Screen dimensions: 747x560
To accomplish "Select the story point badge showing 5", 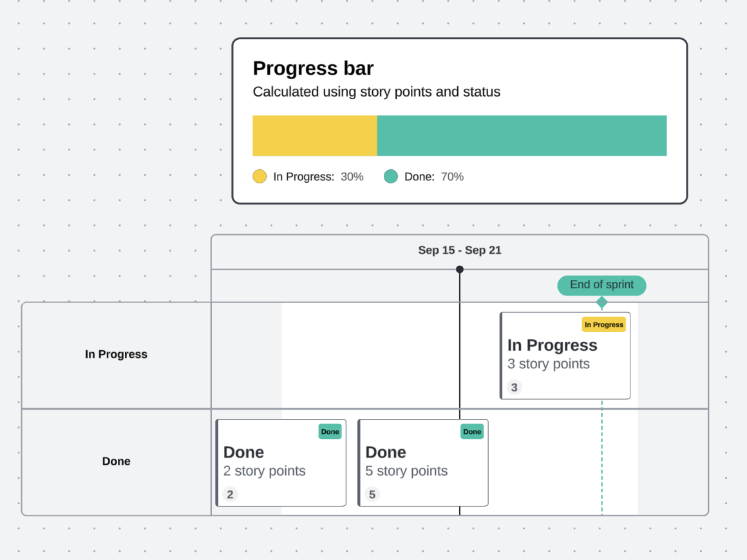I will (x=372, y=494).
